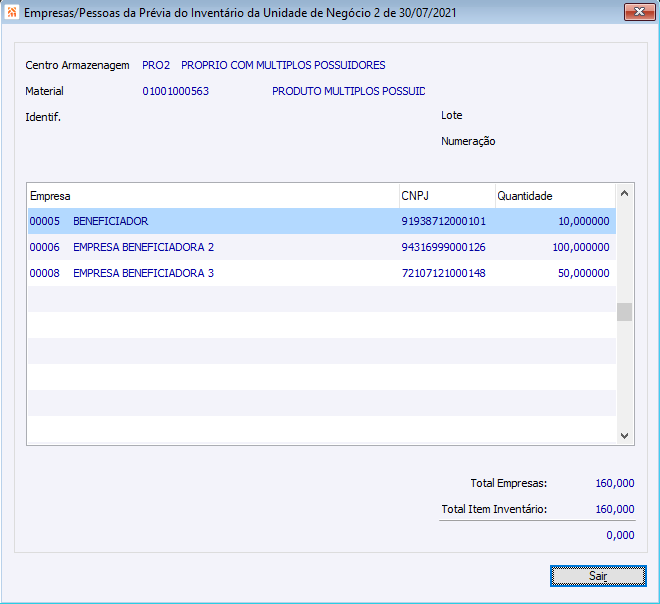Click PRODUTO MULTIPLOS POSSUID description text

point(349,91)
